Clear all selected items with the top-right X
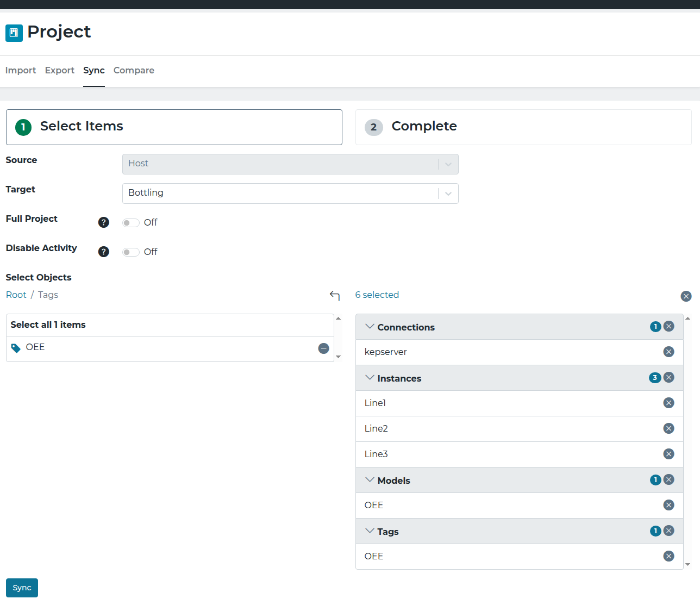700x605 pixels. click(686, 296)
